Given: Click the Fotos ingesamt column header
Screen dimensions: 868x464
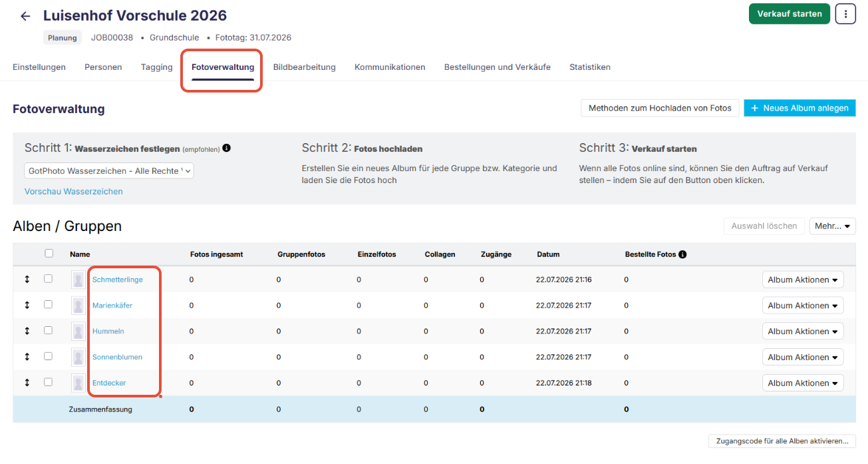Looking at the screenshot, I should (216, 254).
